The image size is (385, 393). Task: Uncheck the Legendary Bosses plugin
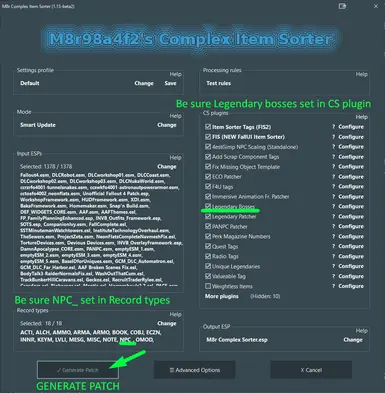208,206
